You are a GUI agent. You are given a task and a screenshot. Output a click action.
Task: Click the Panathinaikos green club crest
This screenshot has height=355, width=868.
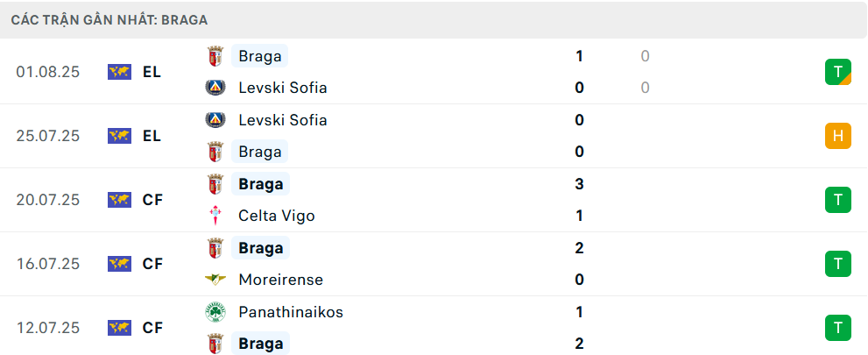tap(215, 312)
